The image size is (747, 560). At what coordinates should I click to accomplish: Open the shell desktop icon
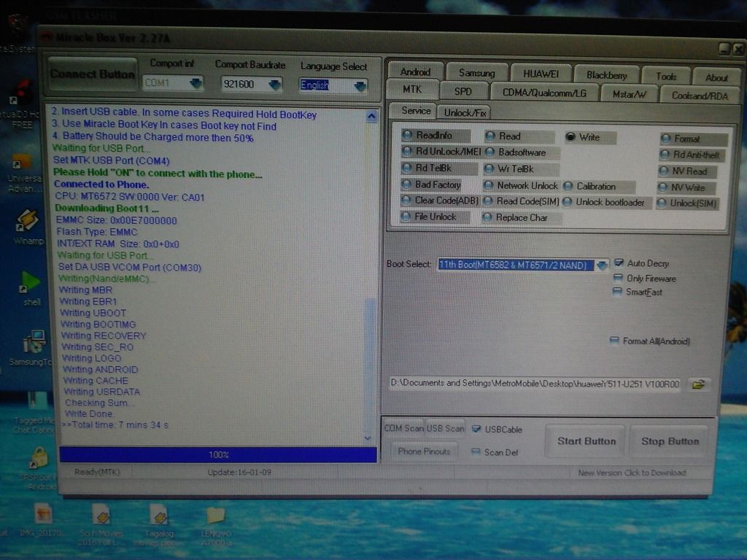point(31,281)
